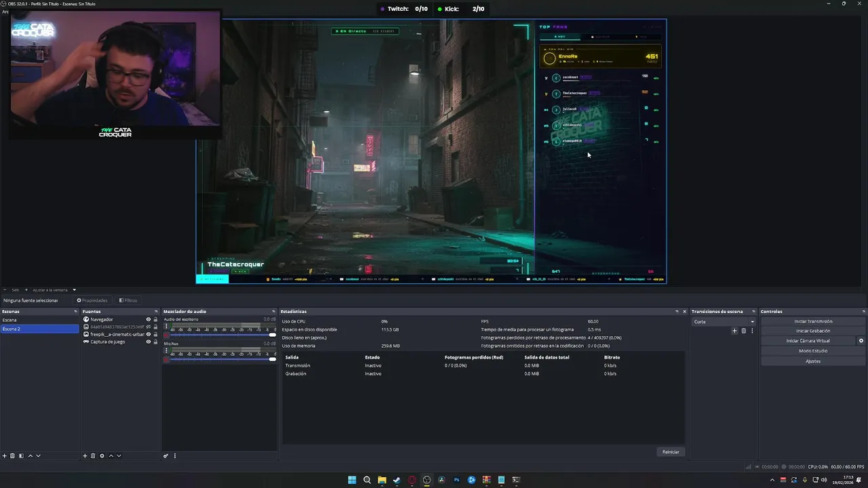Undock the Fuentes panel
This screenshot has width=868, height=488.
157,312
